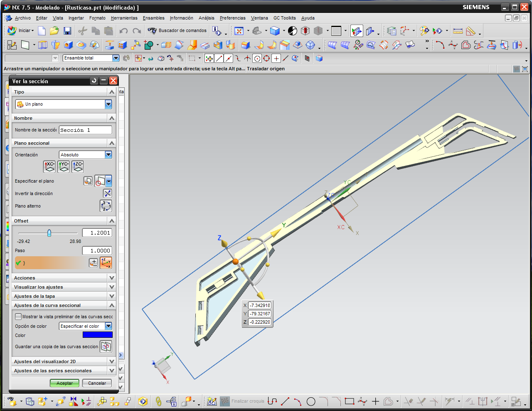Click the Cancelar button

tap(97, 383)
